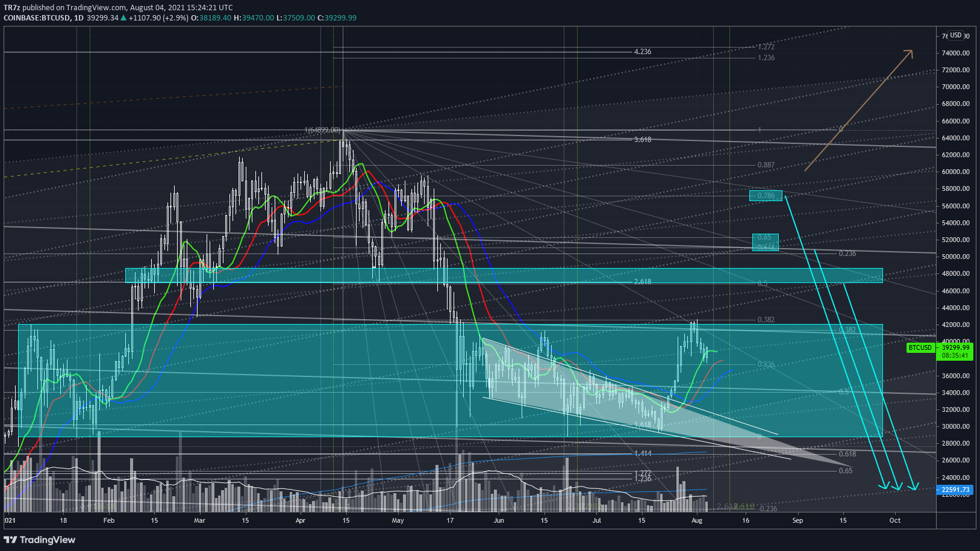Click the USD currency button
The width and height of the screenshot is (980, 551).
tap(956, 35)
